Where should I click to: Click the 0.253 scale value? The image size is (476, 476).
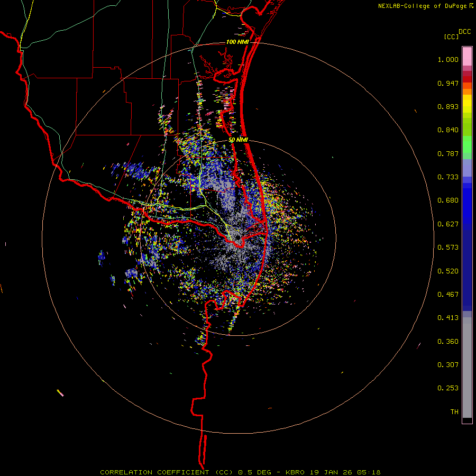coord(448,388)
